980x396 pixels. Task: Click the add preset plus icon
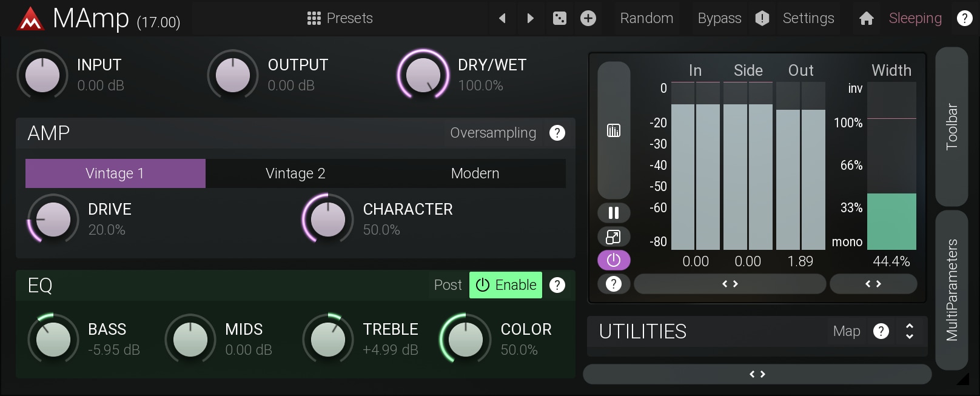tap(588, 18)
